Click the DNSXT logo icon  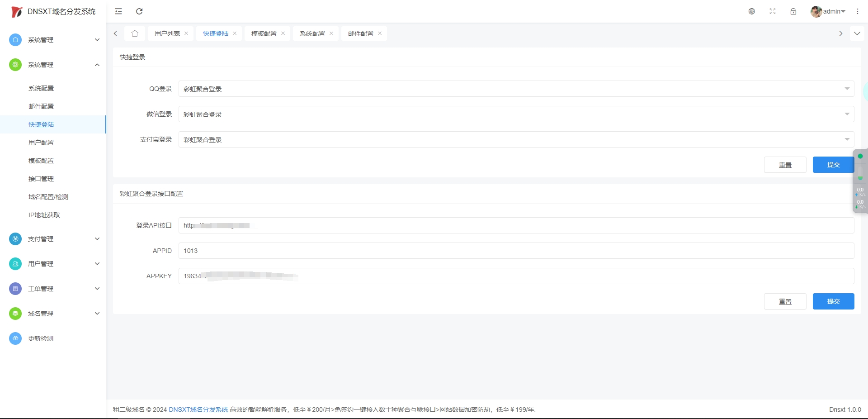pos(17,12)
